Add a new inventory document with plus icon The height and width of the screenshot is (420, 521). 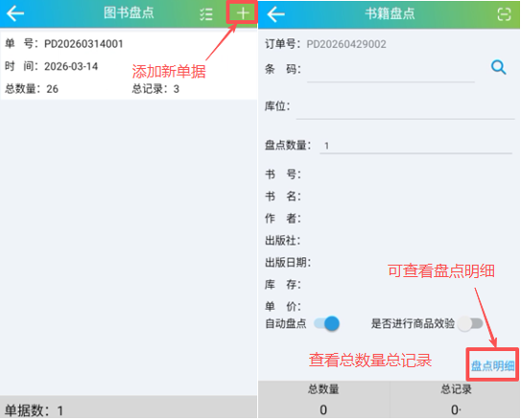(x=243, y=13)
